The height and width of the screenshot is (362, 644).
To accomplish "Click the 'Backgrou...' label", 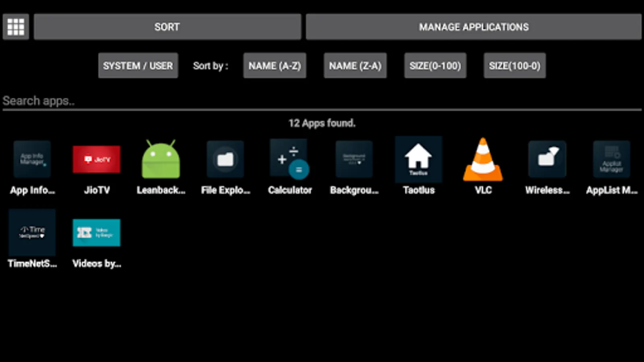I will coord(354,190).
